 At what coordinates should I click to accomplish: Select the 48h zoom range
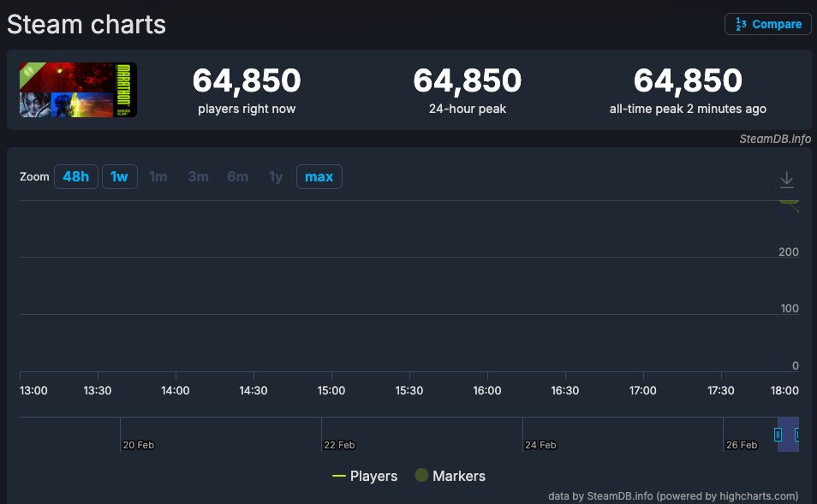[76, 176]
